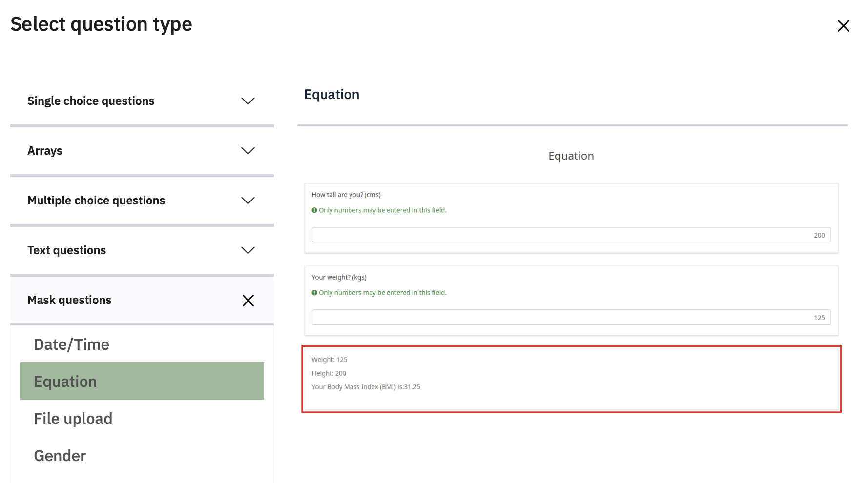Open the Text questions chevron
868x483 pixels.
[x=248, y=250]
